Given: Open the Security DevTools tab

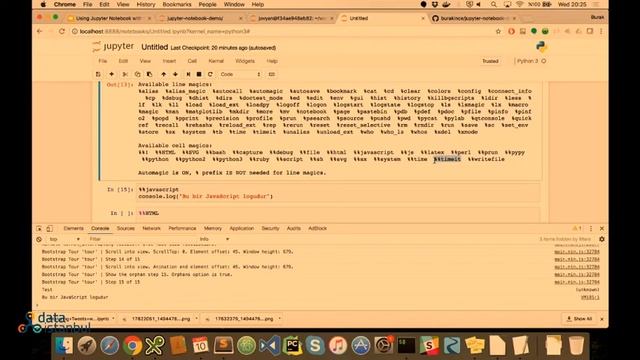Looking at the screenshot, I should [x=270, y=229].
